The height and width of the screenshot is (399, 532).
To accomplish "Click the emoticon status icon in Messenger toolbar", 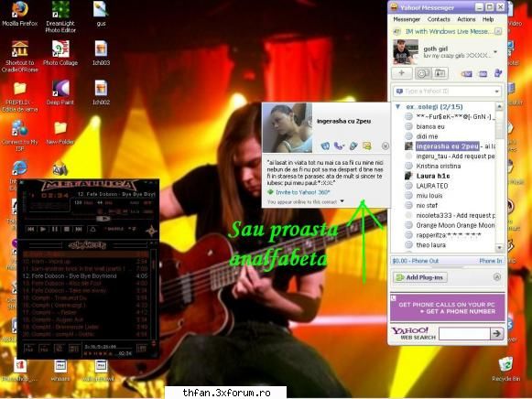I will (423, 73).
